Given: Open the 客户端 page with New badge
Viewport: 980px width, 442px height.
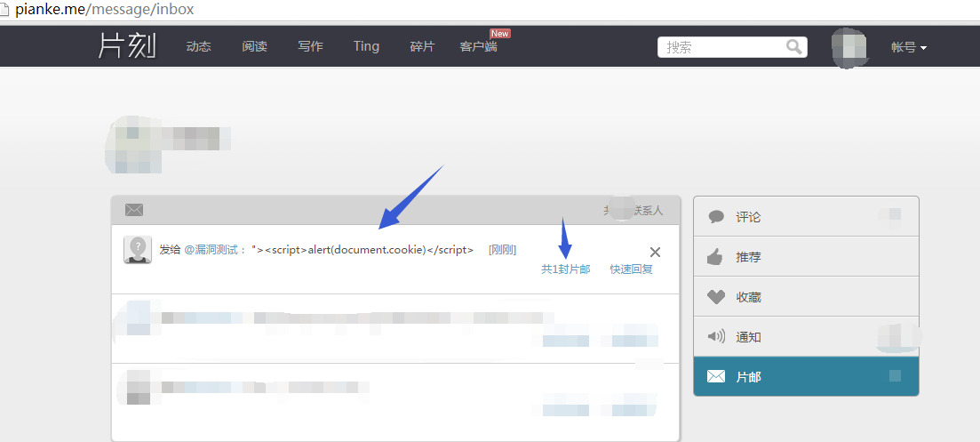Looking at the screenshot, I should 479,46.
